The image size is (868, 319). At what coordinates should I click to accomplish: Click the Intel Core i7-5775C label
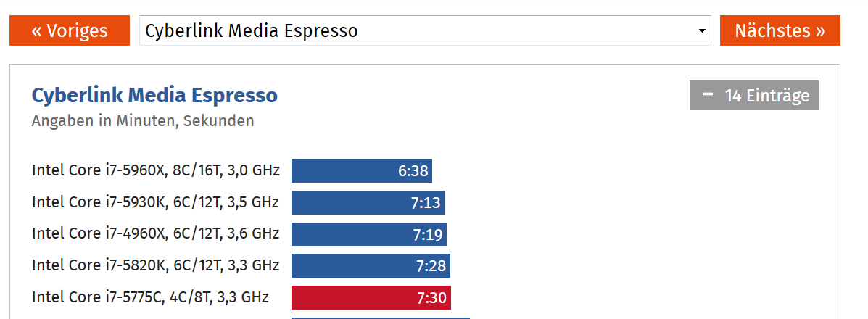tap(150, 297)
